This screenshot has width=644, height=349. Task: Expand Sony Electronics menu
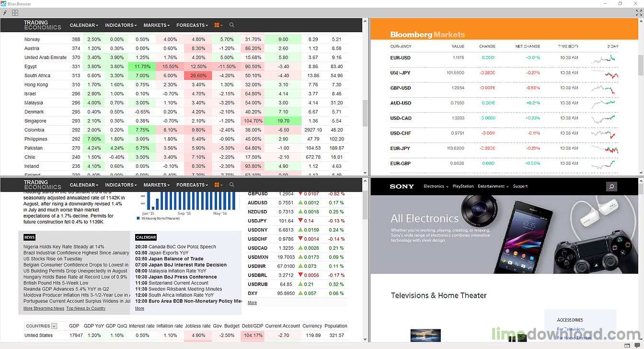pos(436,186)
